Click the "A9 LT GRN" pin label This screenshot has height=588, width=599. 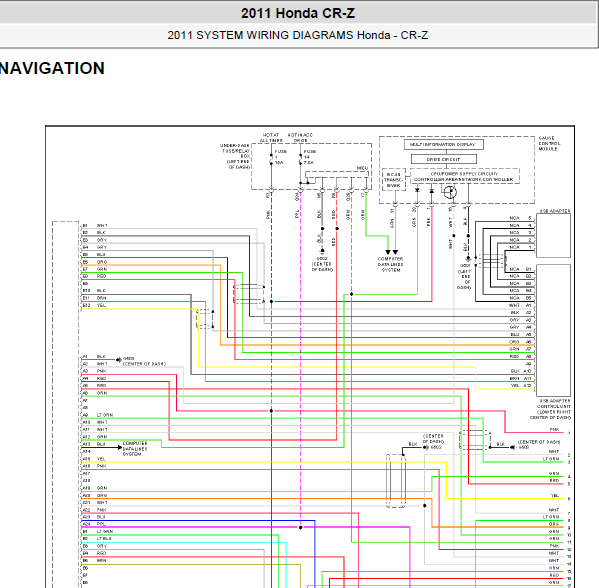click(98, 415)
